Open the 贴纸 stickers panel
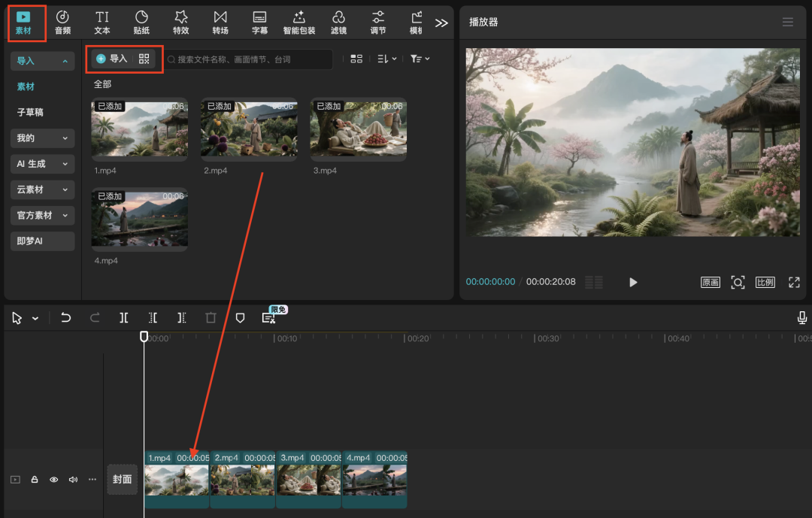The width and height of the screenshot is (812, 518). 141,22
